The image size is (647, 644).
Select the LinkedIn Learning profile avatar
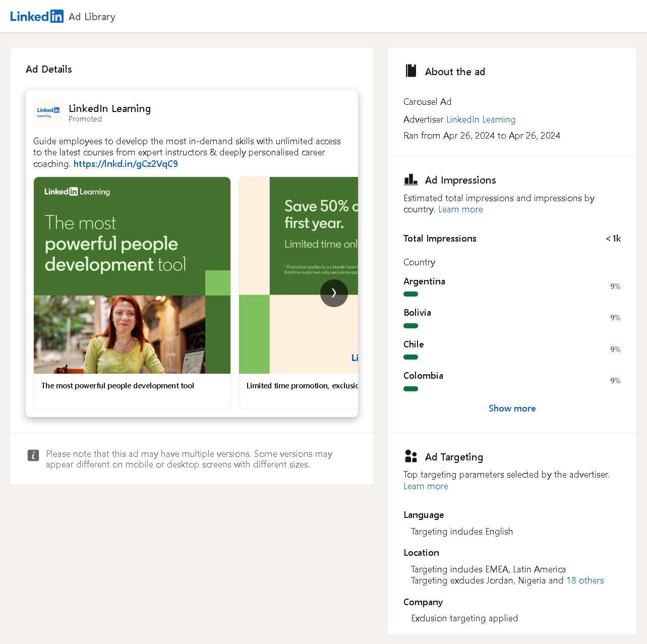[48, 112]
